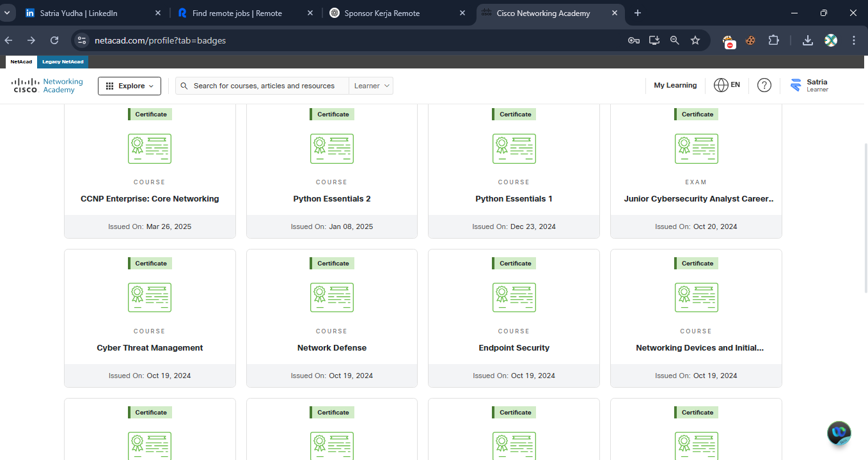Open CCNP Enterprise: Core Networking title
This screenshot has width=868, height=460.
pos(150,199)
